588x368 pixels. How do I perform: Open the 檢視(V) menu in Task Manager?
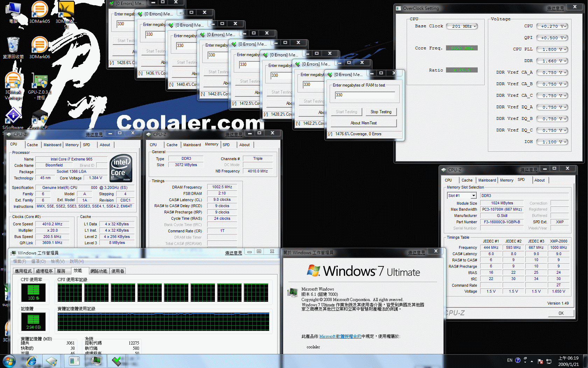(x=57, y=261)
